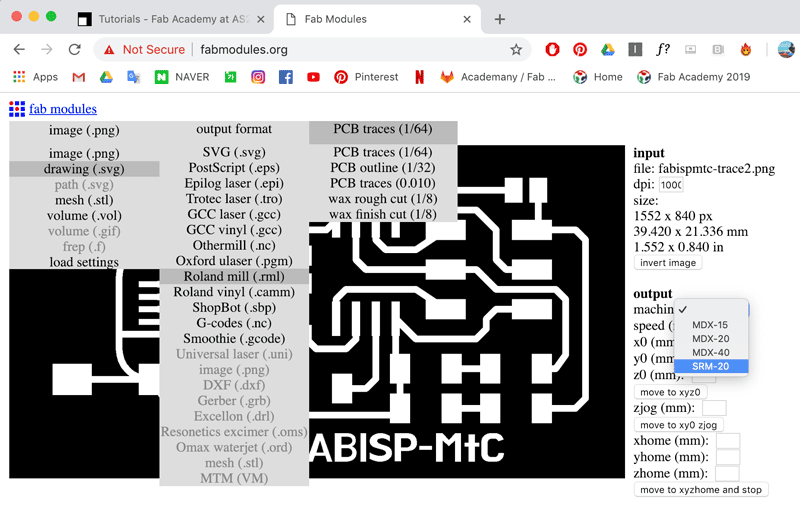Click the fab modules grid logo icon
The image size is (800, 517).
click(x=17, y=109)
